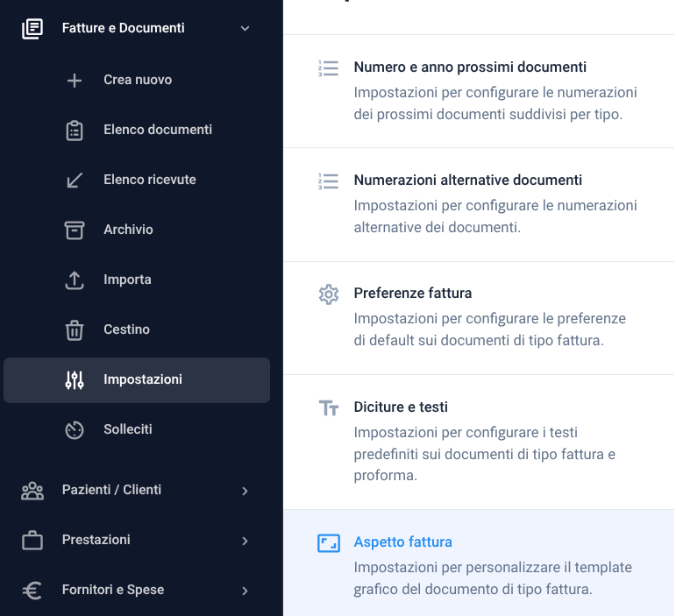Expand the Pazienti / Clienti submenu arrow
This screenshot has width=676, height=616.
click(245, 491)
